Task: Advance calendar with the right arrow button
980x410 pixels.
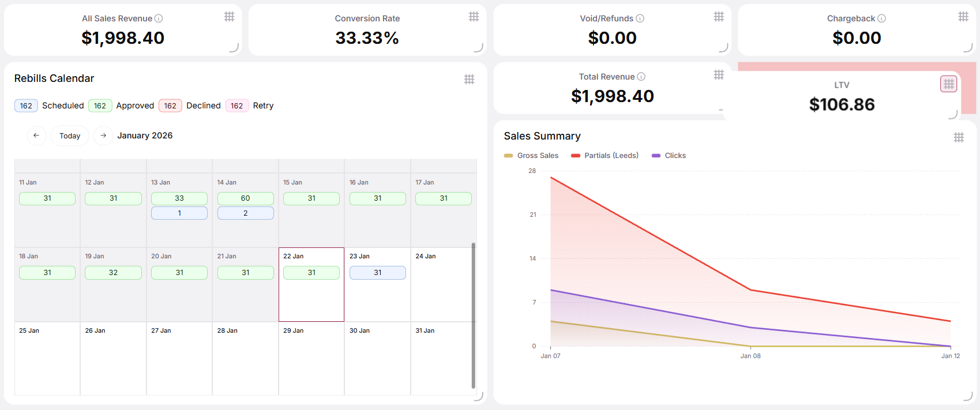Action: 103,136
